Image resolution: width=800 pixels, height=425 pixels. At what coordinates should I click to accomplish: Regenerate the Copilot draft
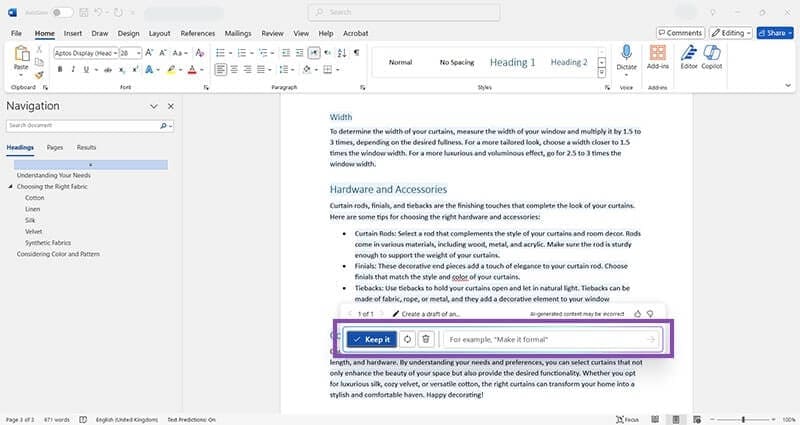tap(406, 340)
